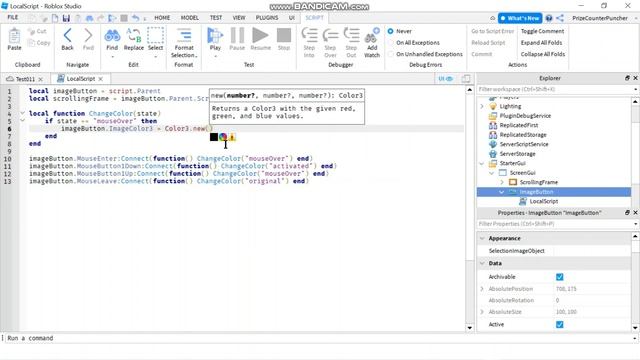640x360 pixels.
Task: Expand the AbsolutePosition property
Action: coord(482,289)
